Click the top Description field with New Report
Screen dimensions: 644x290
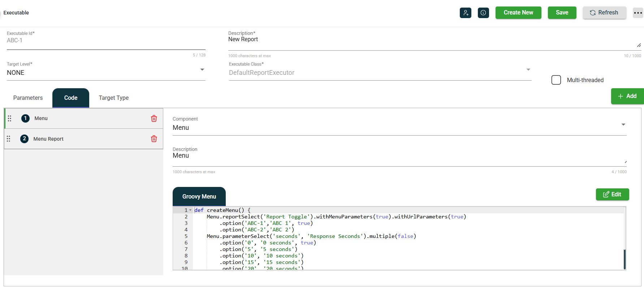click(432, 40)
